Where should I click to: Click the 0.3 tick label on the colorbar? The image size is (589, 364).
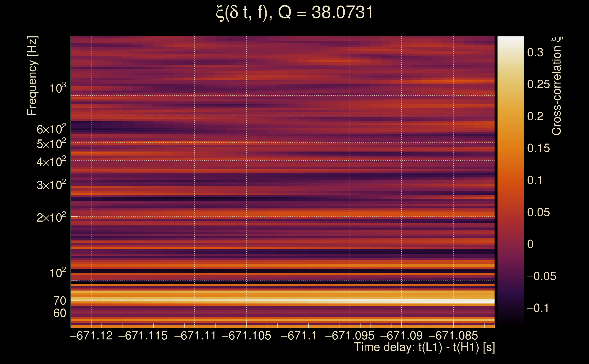535,53
